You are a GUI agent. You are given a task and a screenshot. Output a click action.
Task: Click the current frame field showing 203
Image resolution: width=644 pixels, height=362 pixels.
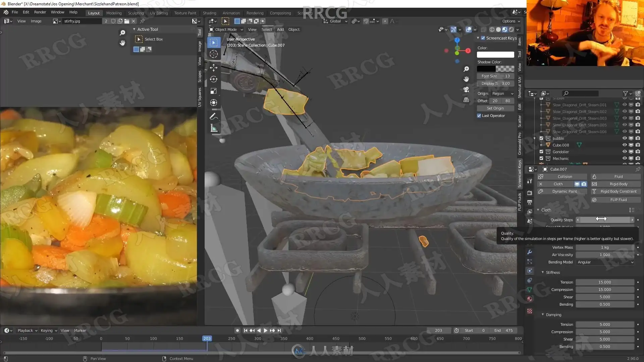click(438, 330)
